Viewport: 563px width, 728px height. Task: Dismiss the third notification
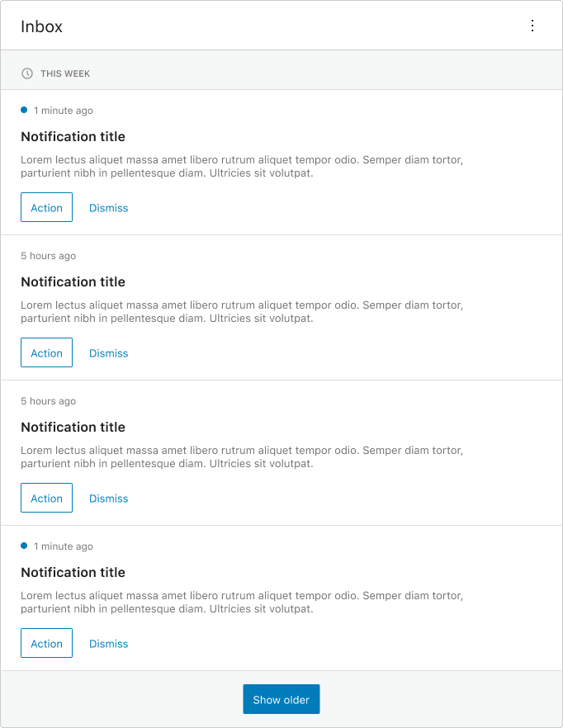(x=109, y=499)
